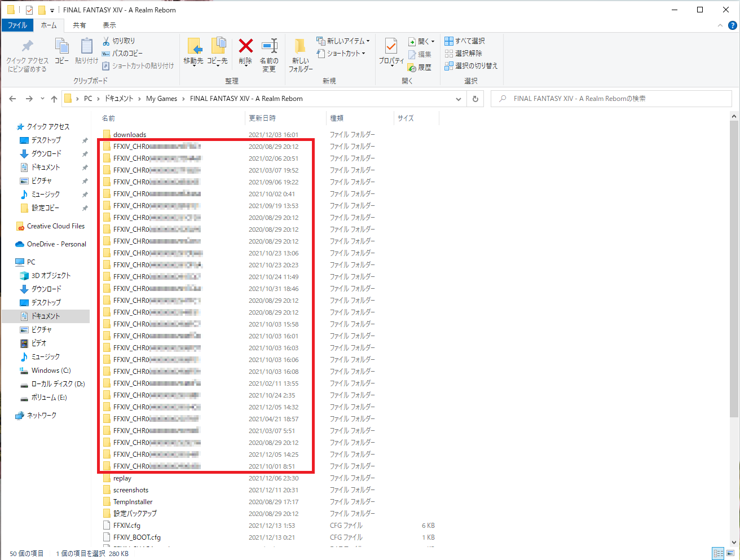Click the Refresh button by address bar

475,99
